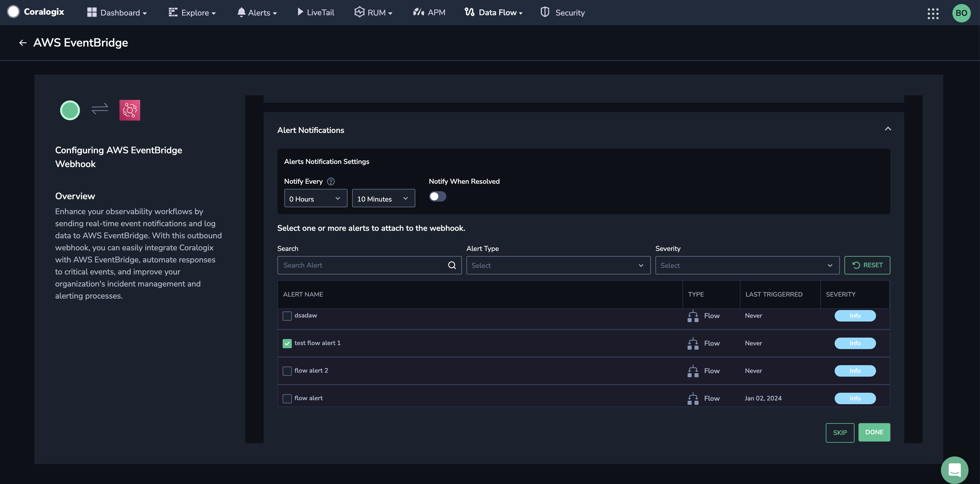Open the Security page

(563, 13)
